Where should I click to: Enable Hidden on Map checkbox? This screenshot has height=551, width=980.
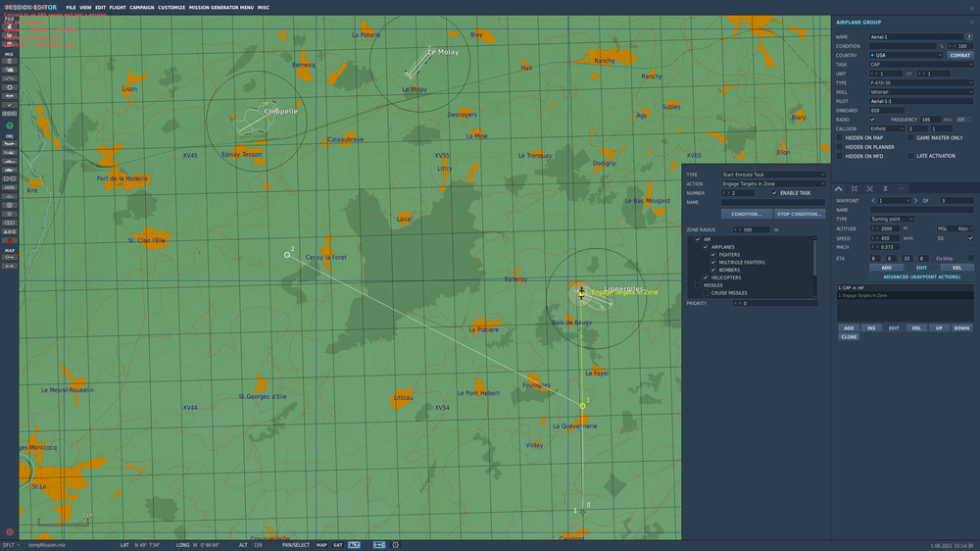tap(840, 137)
